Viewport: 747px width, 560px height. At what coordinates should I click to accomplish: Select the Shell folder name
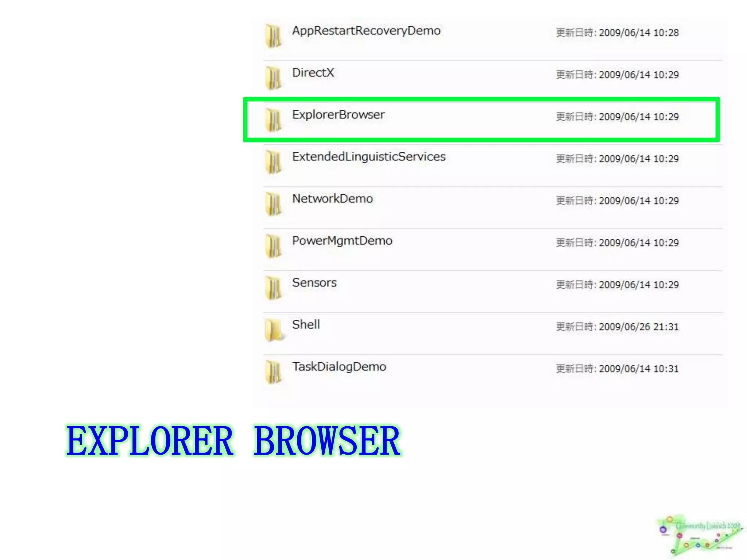(306, 324)
